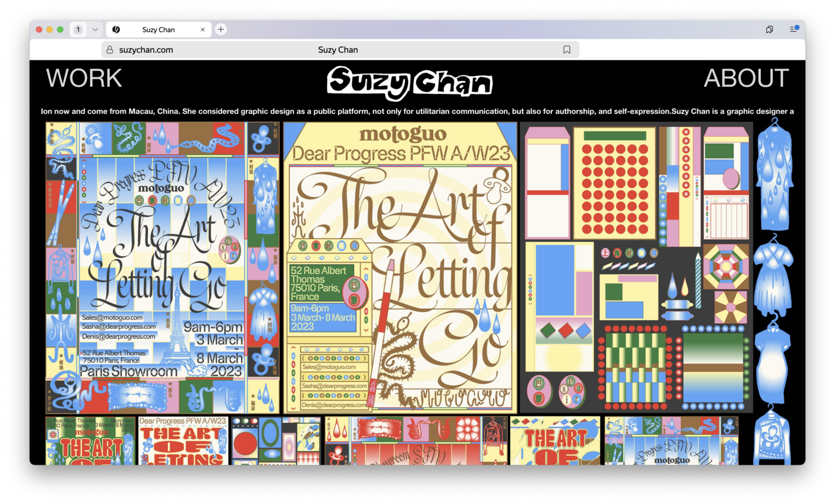Close the Suzy Chan tab

[x=202, y=30]
